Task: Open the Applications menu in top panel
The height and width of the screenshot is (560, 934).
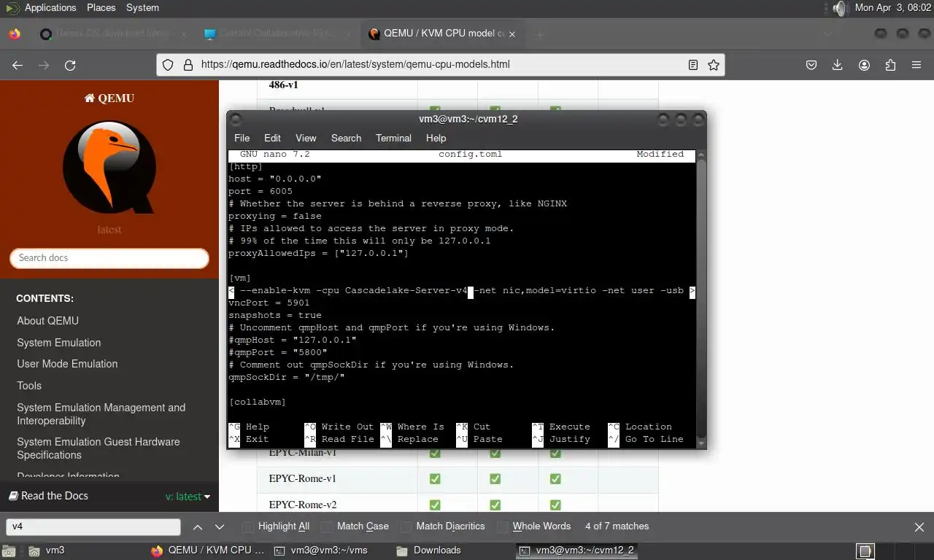Action: (50, 8)
